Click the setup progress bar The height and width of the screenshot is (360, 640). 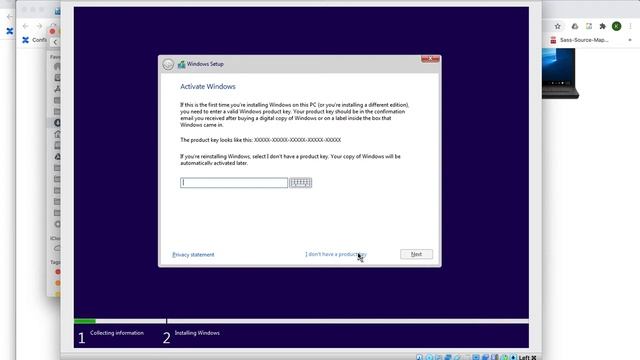tap(301, 321)
